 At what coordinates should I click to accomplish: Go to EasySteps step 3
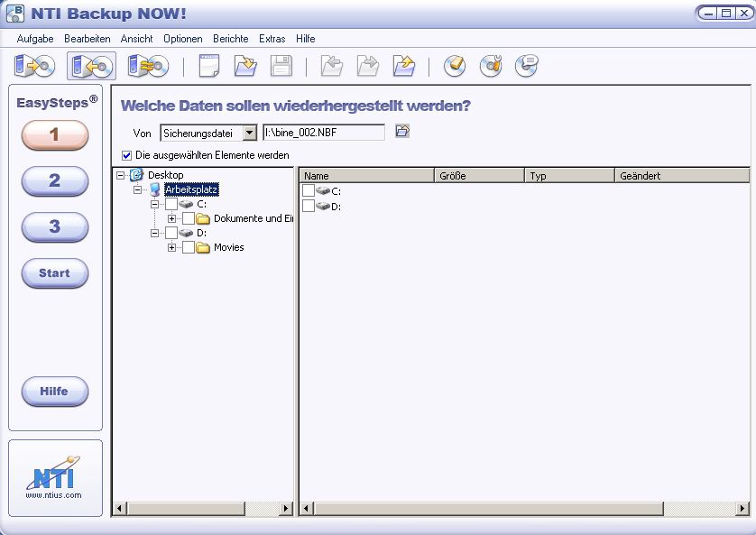(55, 227)
